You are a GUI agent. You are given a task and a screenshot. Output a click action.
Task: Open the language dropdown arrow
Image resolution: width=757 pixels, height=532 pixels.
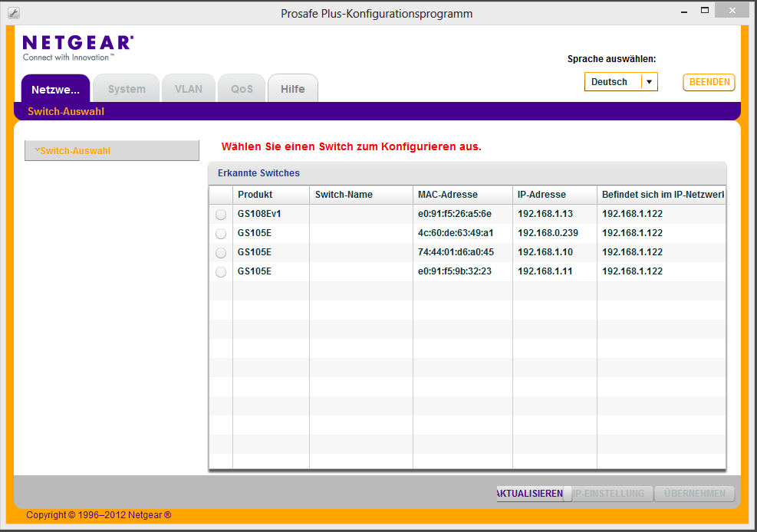[649, 82]
